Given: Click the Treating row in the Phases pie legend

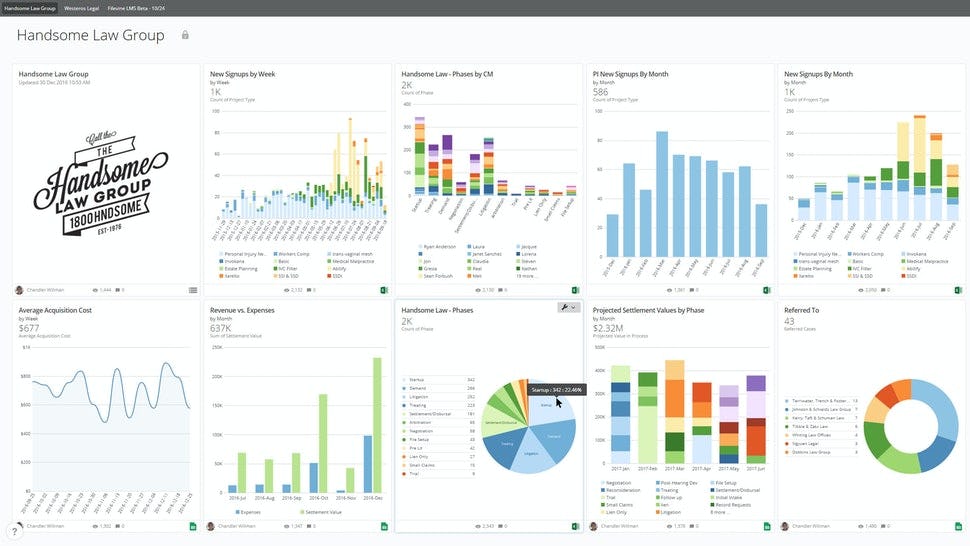Looking at the screenshot, I should (x=439, y=406).
